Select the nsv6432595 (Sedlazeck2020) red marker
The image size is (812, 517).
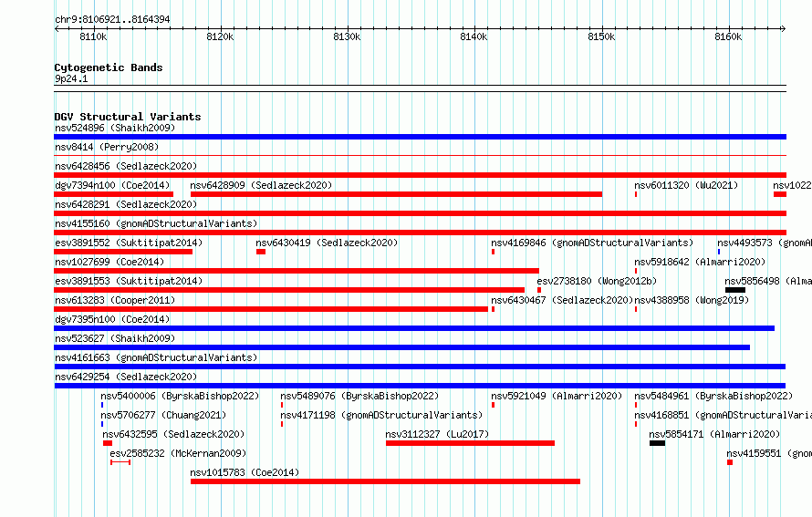pyautogui.click(x=108, y=443)
